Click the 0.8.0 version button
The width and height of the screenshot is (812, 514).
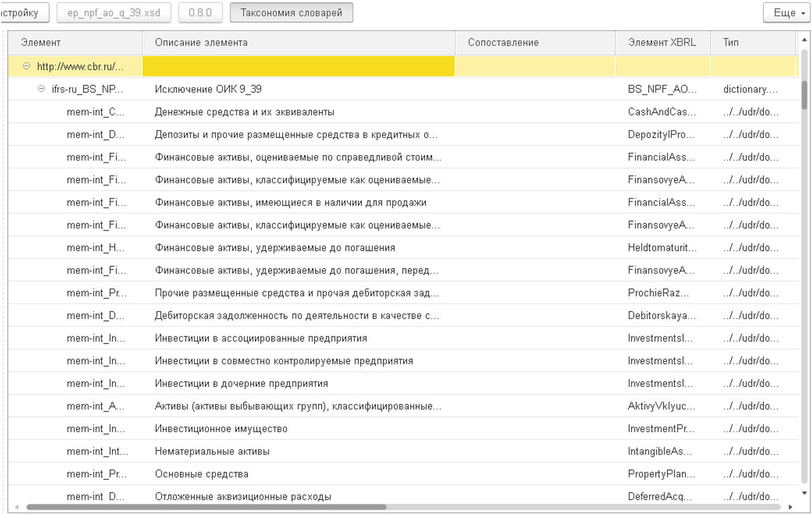coord(200,12)
